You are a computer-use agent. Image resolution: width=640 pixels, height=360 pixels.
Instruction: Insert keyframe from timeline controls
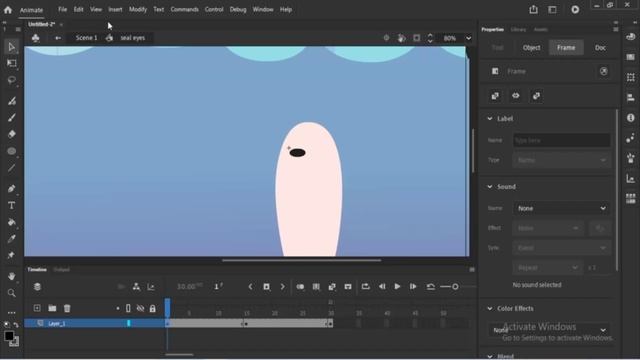(x=267, y=287)
